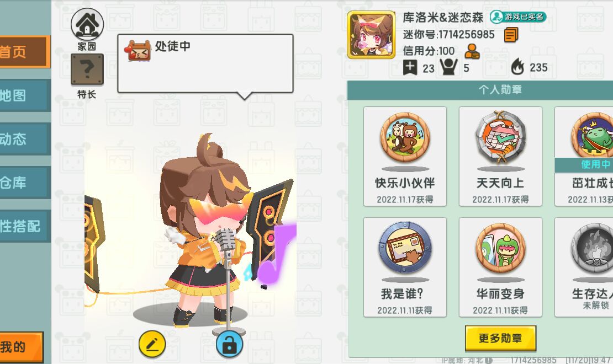
Task: Switch to the 动态 tab
Action: pyautogui.click(x=25, y=139)
